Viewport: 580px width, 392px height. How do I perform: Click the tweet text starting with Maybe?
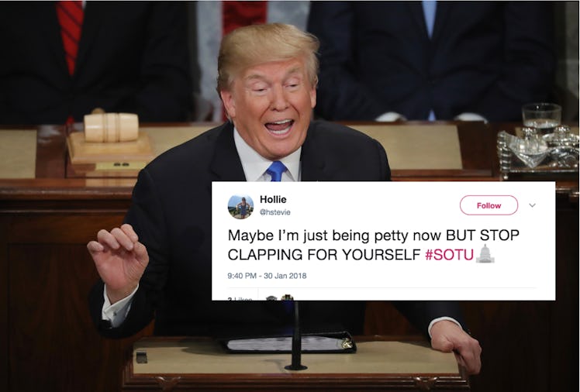click(373, 245)
